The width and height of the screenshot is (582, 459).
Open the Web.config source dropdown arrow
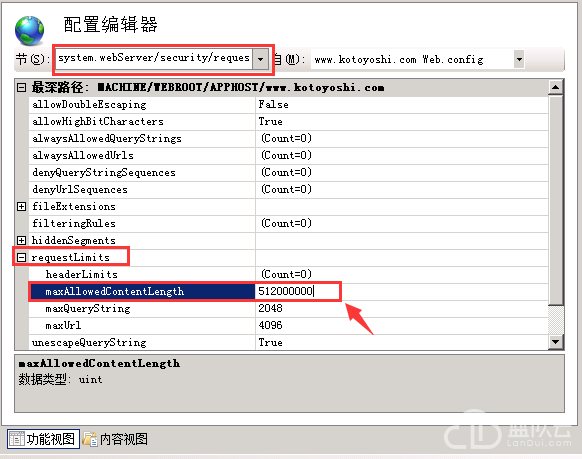pyautogui.click(x=519, y=59)
